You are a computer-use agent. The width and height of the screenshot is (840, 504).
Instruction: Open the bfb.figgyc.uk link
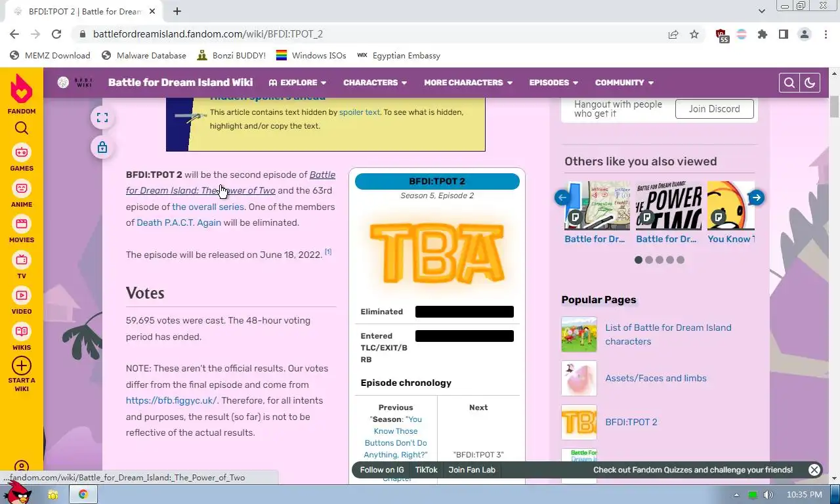click(171, 400)
